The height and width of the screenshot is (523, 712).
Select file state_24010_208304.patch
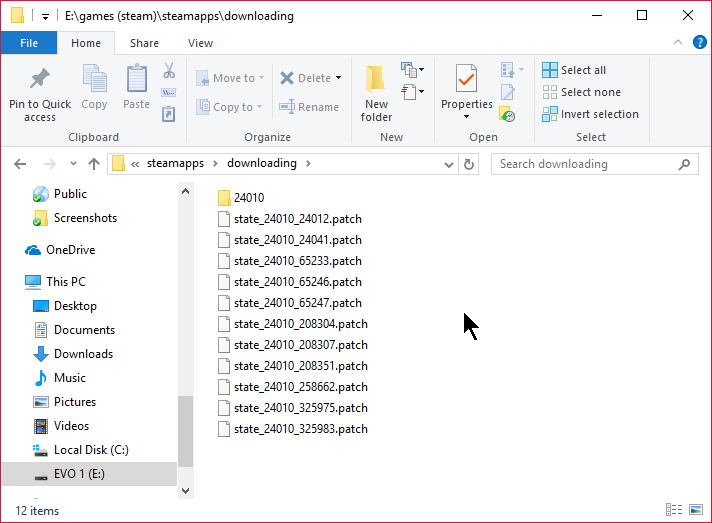coord(293,324)
